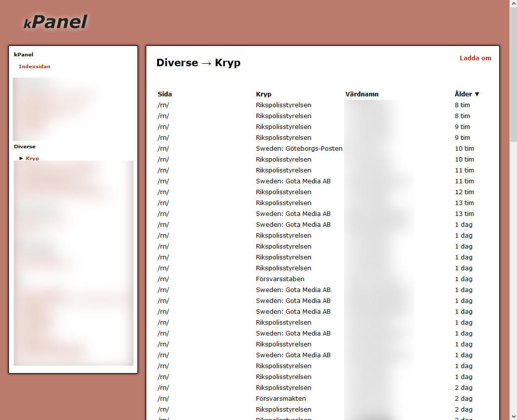
Task: Select the Sweden: Göteborgs-Posten entry
Action: (299, 149)
